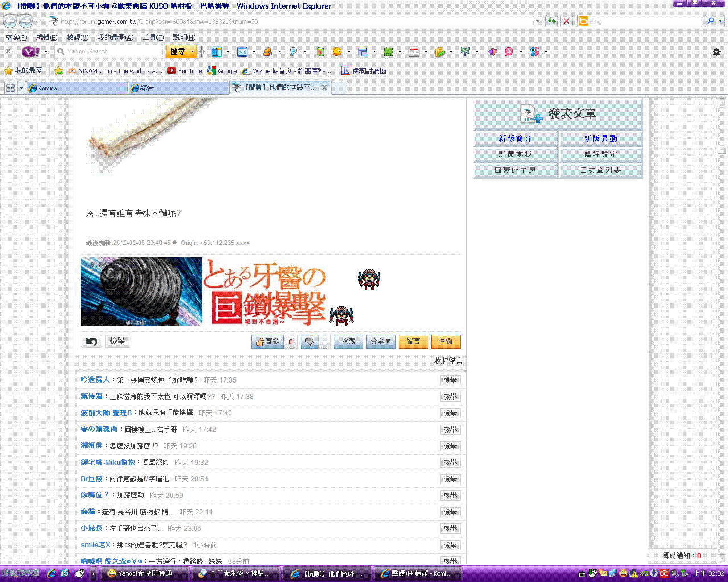Expand the Yahoo! logo dropdown arrow
728x582 pixels.
[45, 52]
